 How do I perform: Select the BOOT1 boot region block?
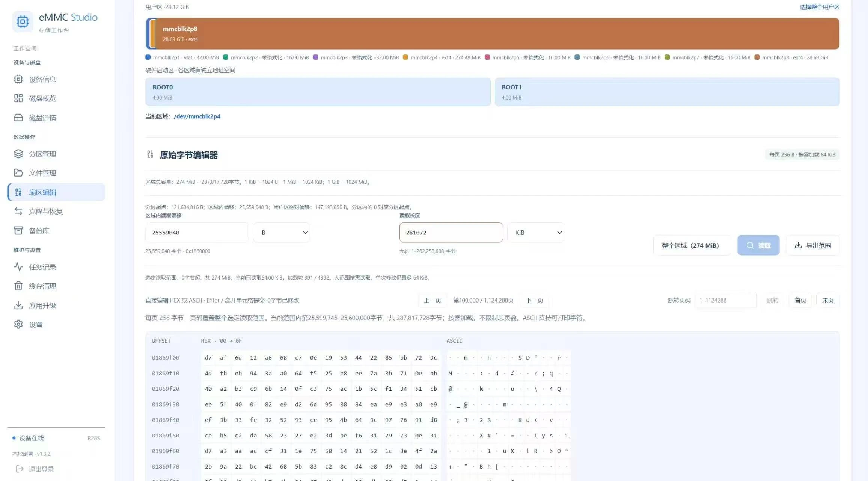coord(667,92)
